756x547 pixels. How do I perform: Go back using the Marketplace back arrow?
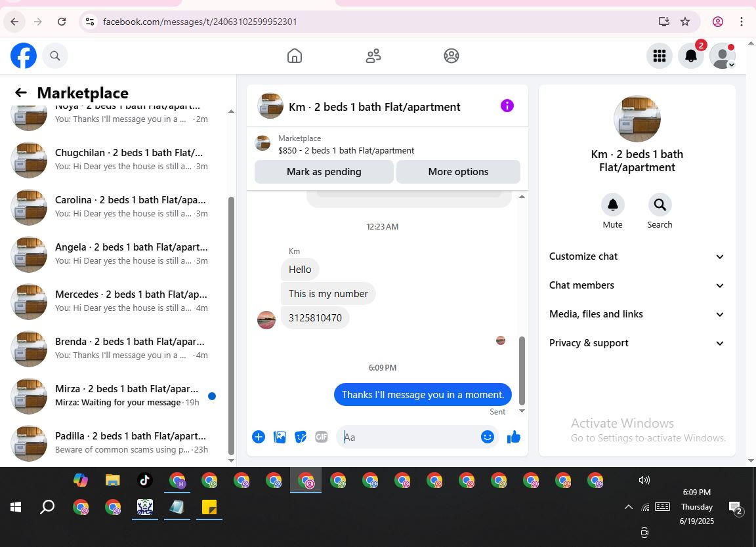point(21,92)
